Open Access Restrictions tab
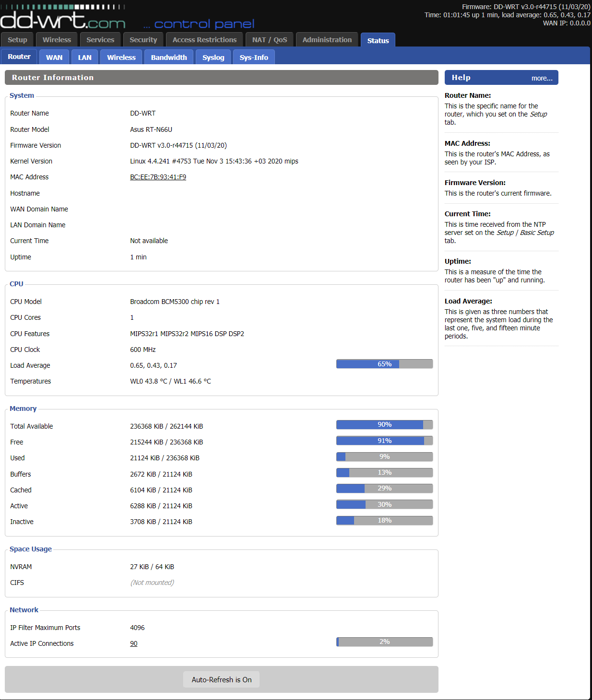Viewport: 592px width, 700px height. [205, 40]
